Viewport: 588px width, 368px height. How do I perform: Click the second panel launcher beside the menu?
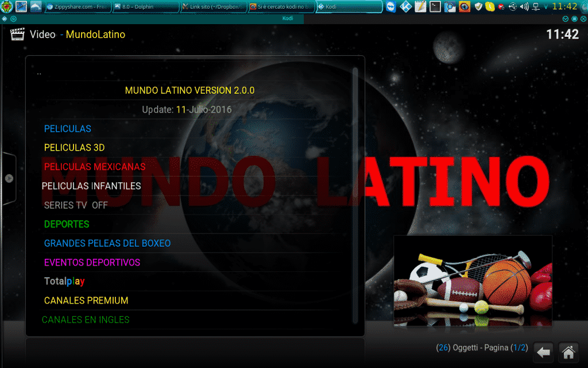(x=21, y=6)
